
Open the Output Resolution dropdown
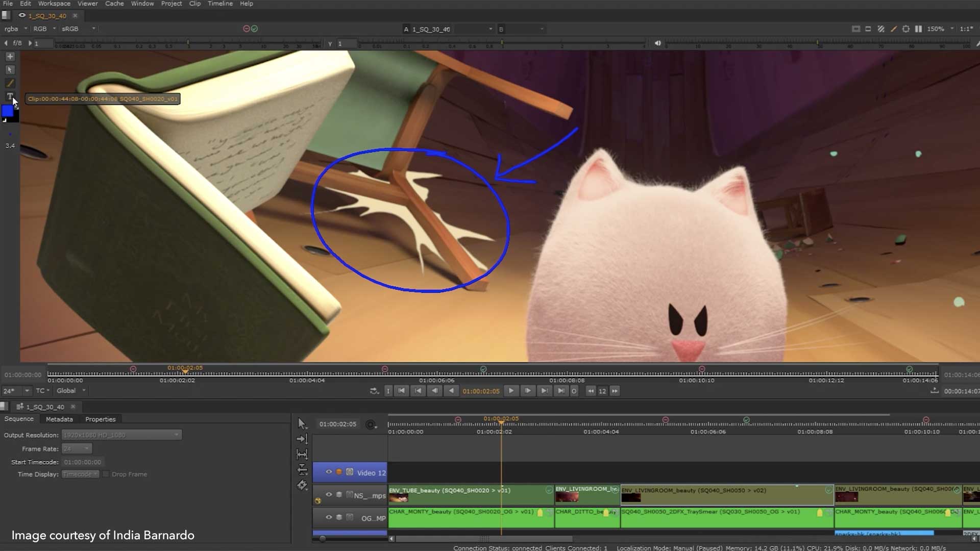(121, 435)
